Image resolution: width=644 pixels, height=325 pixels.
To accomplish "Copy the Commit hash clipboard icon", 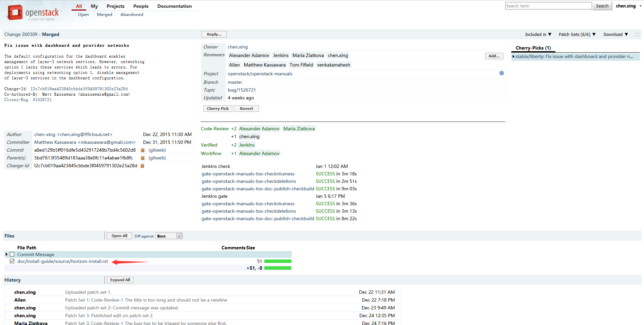I will click(x=143, y=150).
